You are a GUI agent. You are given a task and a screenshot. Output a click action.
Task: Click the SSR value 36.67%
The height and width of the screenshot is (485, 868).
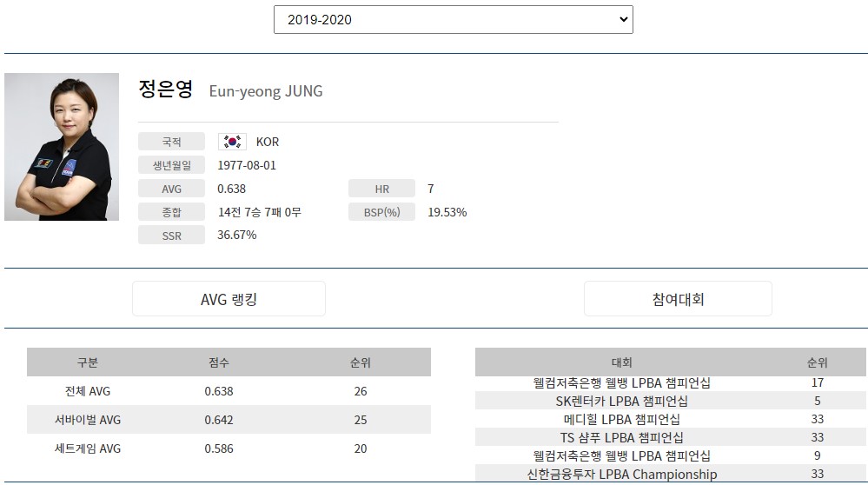point(237,235)
